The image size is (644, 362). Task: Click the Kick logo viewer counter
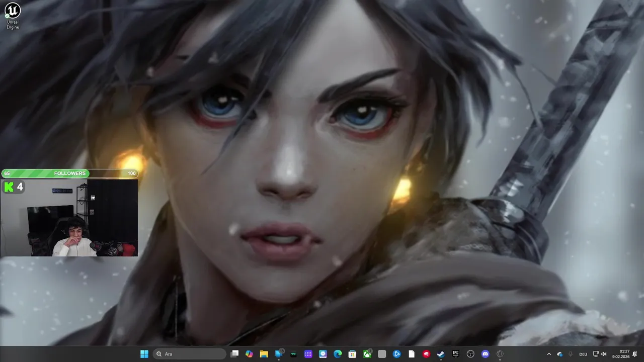click(14, 187)
